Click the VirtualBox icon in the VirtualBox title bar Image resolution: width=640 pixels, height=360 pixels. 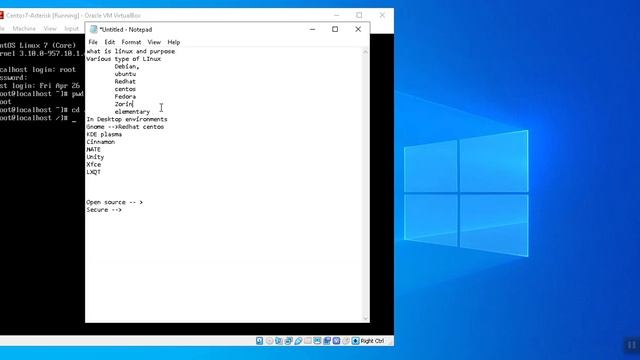[x=1, y=16]
